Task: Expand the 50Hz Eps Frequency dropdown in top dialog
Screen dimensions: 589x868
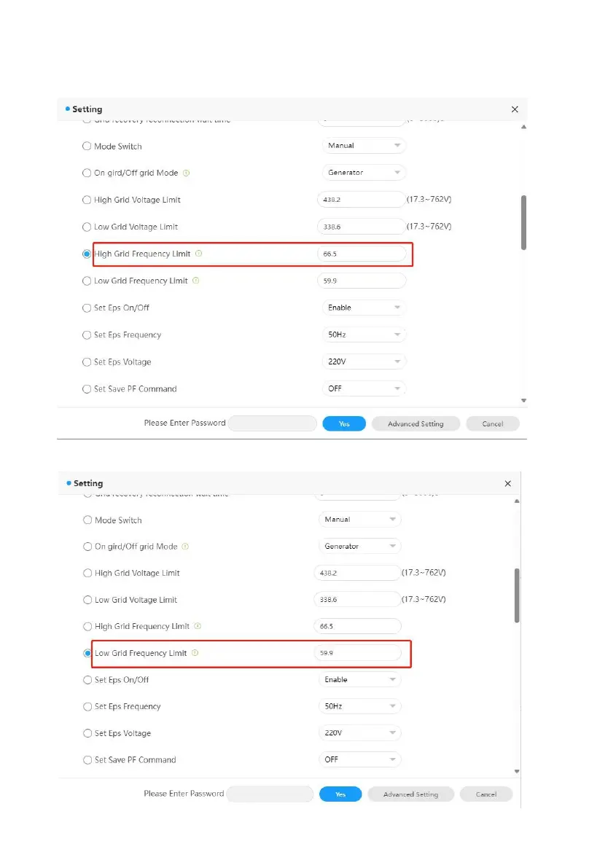Action: tap(363, 335)
